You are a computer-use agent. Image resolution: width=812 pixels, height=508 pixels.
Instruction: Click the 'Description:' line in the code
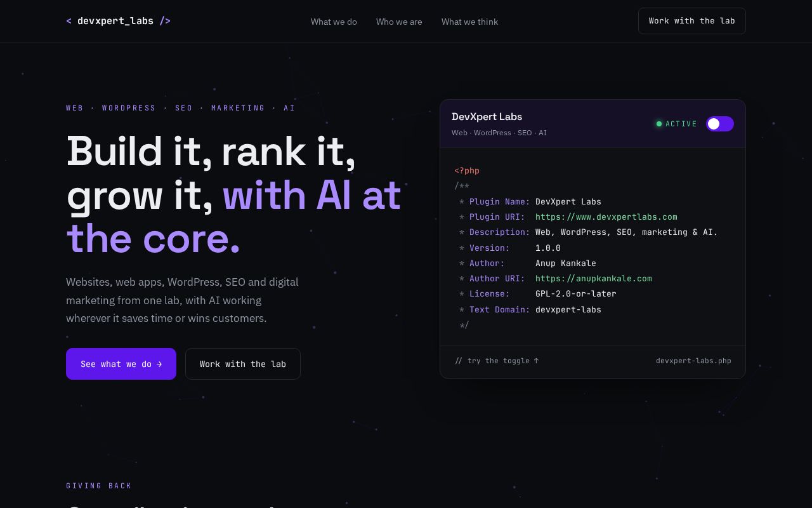point(589,232)
